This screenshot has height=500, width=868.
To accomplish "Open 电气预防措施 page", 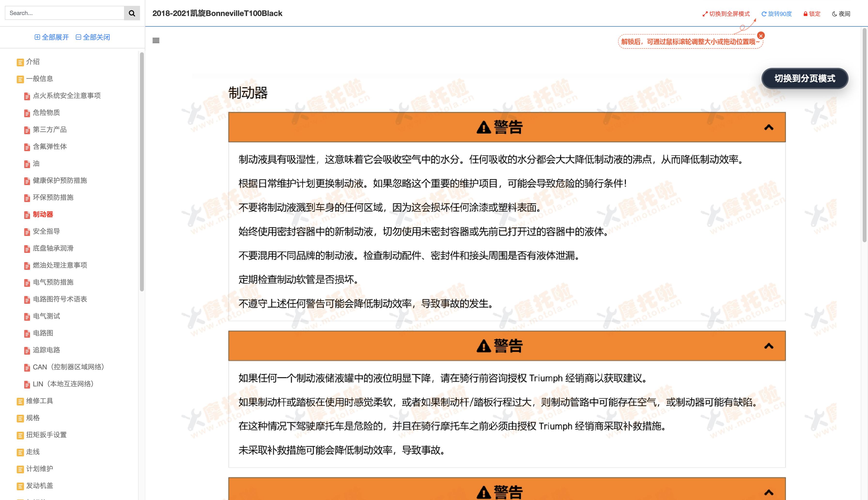I will point(53,282).
